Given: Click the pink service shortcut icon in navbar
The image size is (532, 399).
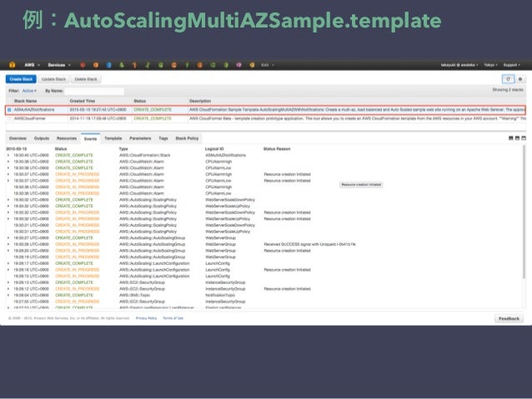Looking at the screenshot, I should [x=238, y=65].
